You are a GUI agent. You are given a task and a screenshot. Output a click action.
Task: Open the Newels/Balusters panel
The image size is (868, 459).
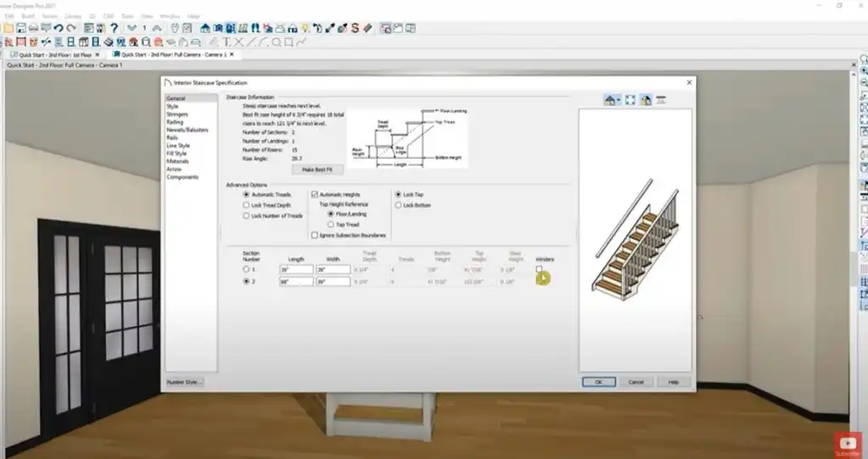[187, 130]
